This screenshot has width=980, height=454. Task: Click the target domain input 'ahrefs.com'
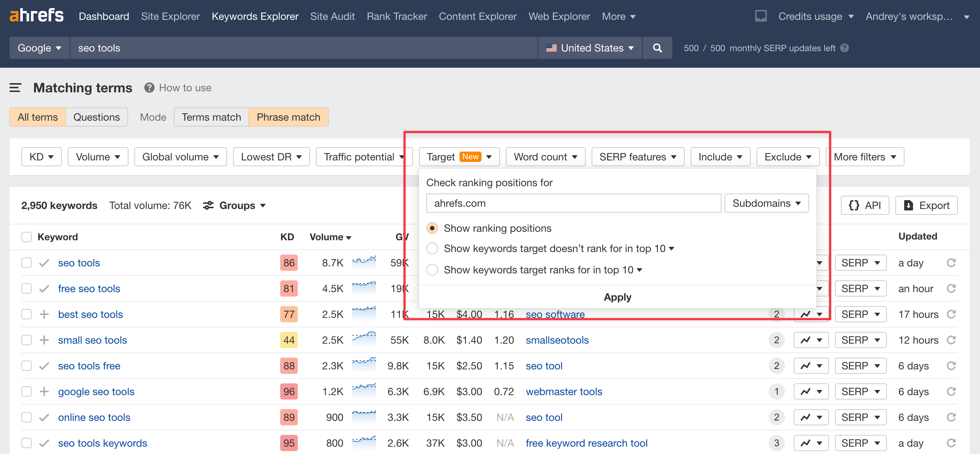pyautogui.click(x=573, y=203)
